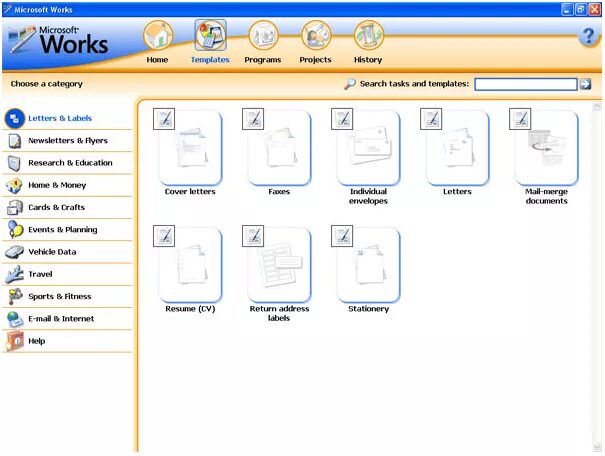The height and width of the screenshot is (456, 605).
Task: Open the Resume (CV) template thumbnail
Action: tap(190, 265)
